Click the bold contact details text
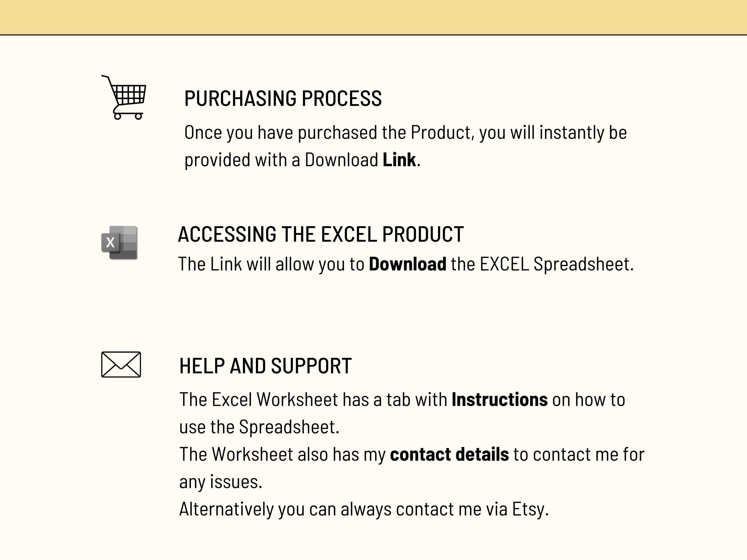This screenshot has width=747, height=560. 449,454
